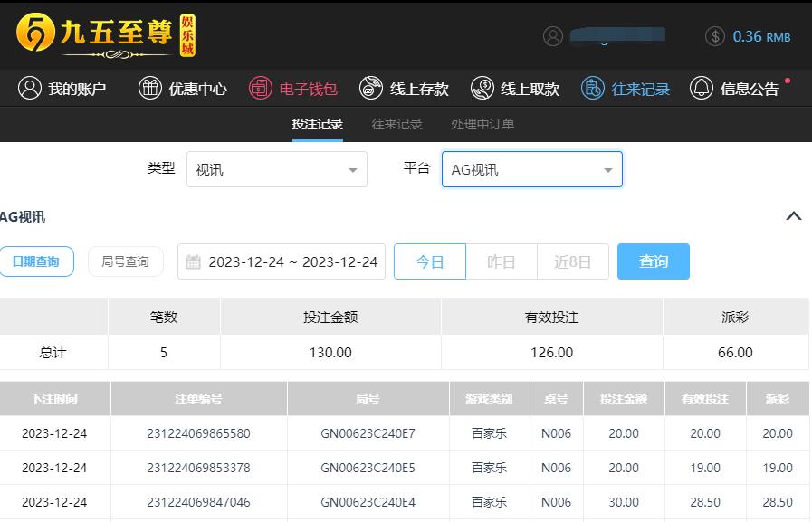Click round number GN00623C240E4
812x522 pixels.
coord(368,502)
